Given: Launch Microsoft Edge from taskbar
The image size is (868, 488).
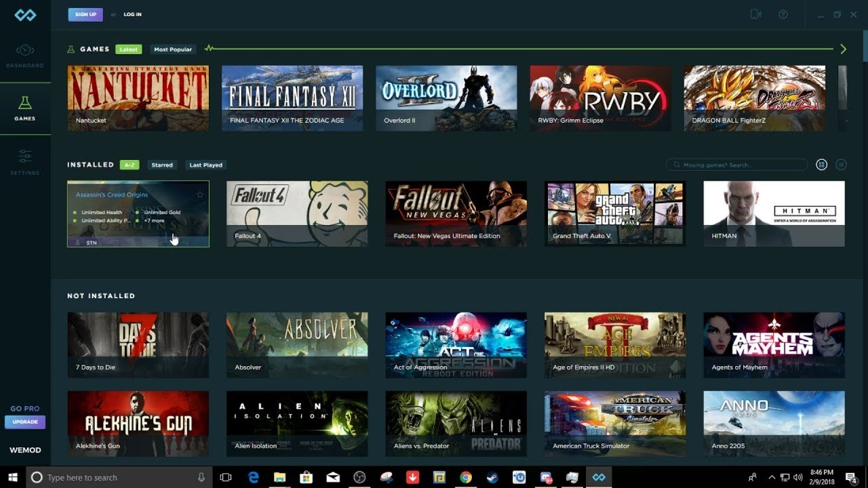Looking at the screenshot, I should click(254, 477).
